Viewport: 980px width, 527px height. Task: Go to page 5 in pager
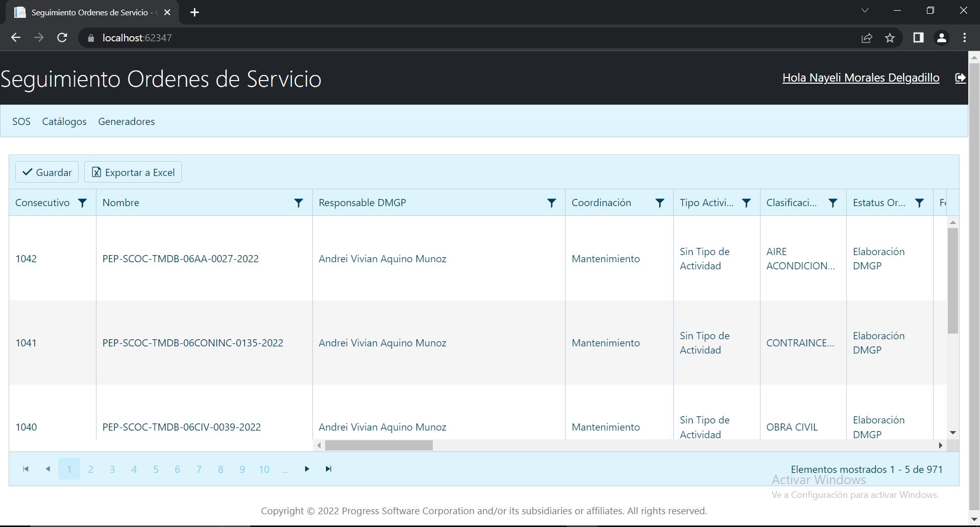click(x=156, y=469)
